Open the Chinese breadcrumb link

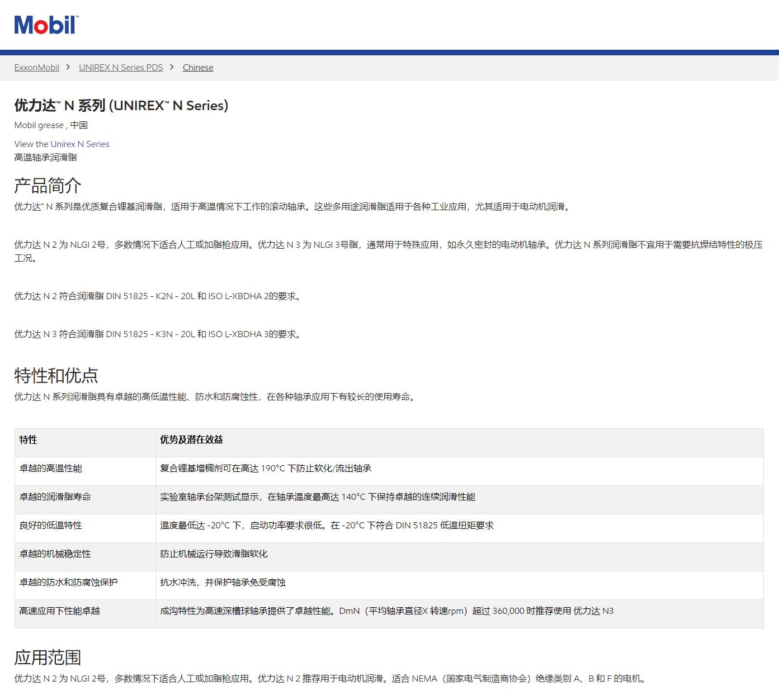coord(198,68)
